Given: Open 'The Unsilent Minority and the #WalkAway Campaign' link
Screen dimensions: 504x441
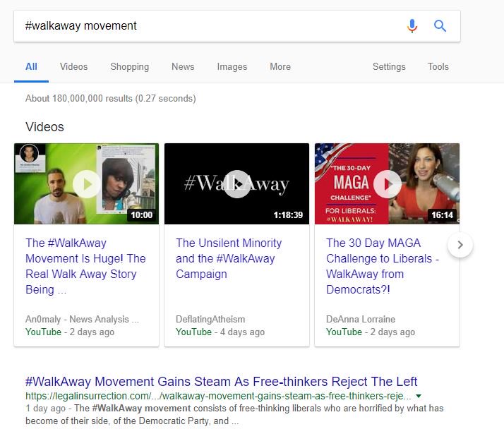Looking at the screenshot, I should click(x=229, y=258).
